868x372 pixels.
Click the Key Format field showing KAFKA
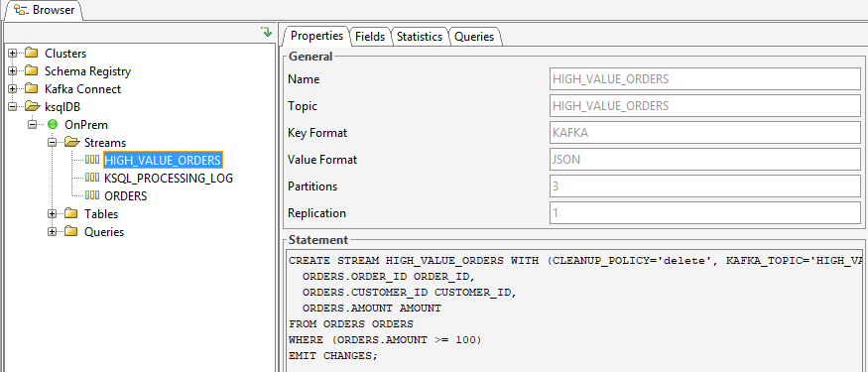point(704,132)
